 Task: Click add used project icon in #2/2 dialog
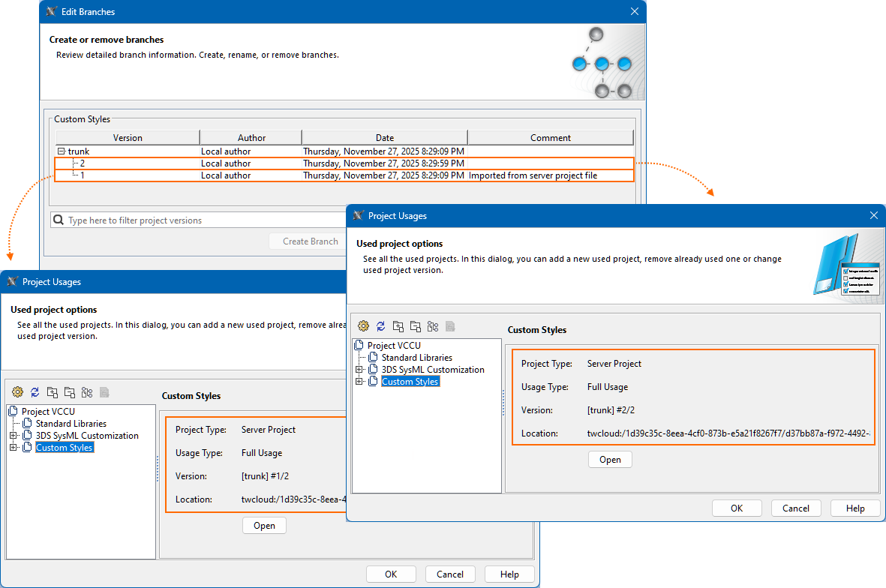click(x=398, y=326)
